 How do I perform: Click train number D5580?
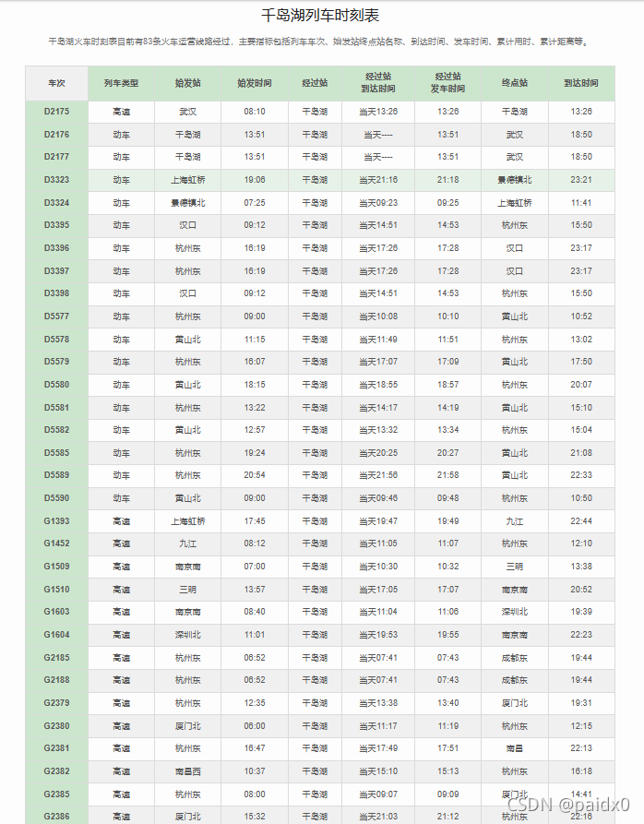pyautogui.click(x=56, y=385)
